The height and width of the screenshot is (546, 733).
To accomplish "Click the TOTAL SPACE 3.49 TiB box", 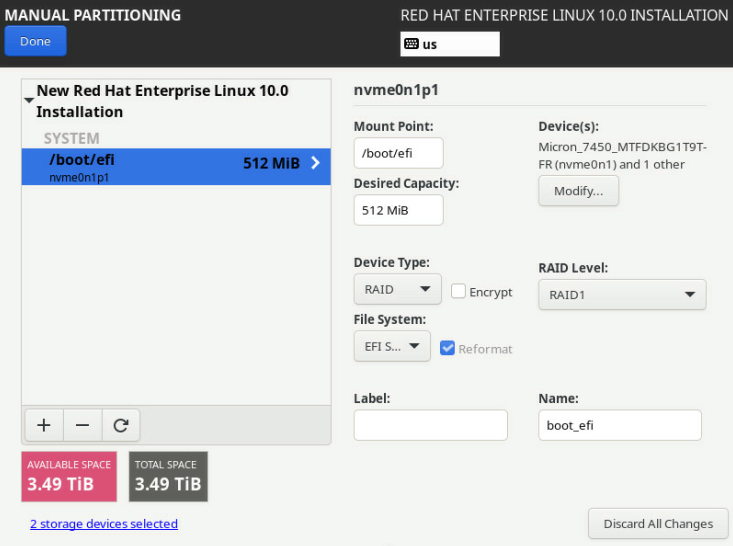I will [x=168, y=476].
